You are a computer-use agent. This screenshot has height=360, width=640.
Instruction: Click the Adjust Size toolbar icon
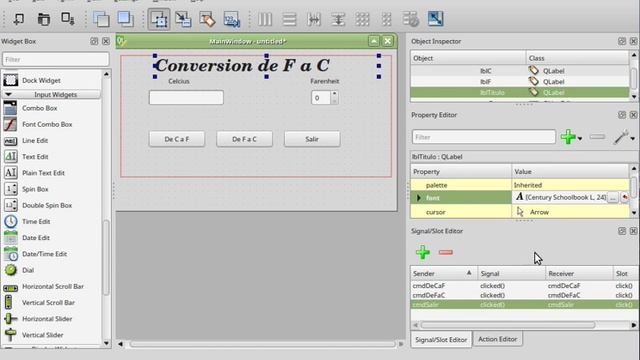pyautogui.click(x=435, y=19)
